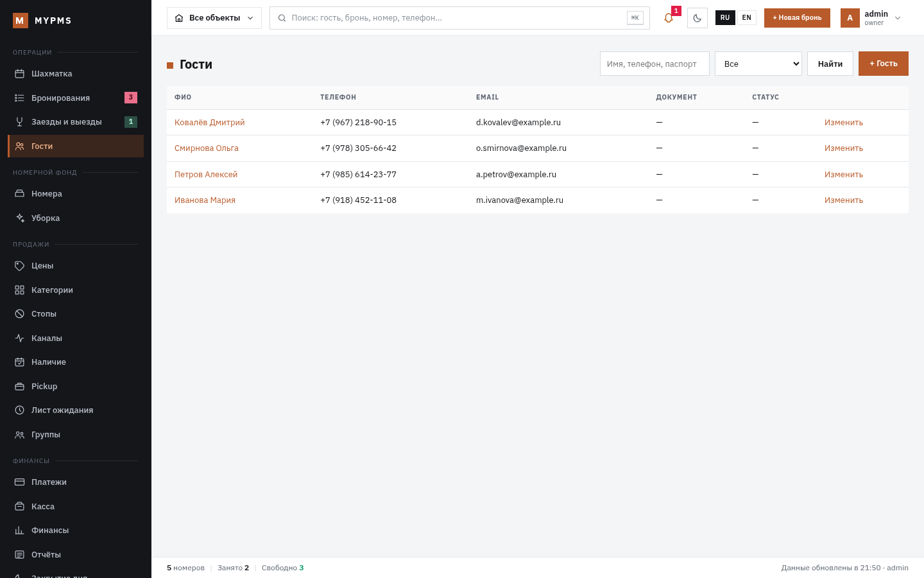Image resolution: width=924 pixels, height=578 pixels.
Task: Click the ФИО column header
Action: (183, 98)
